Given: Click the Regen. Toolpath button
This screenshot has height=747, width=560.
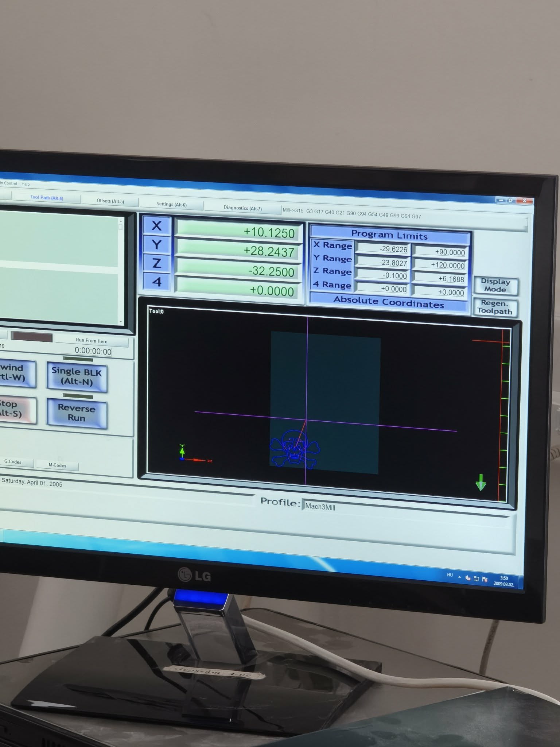Looking at the screenshot, I should [495, 307].
